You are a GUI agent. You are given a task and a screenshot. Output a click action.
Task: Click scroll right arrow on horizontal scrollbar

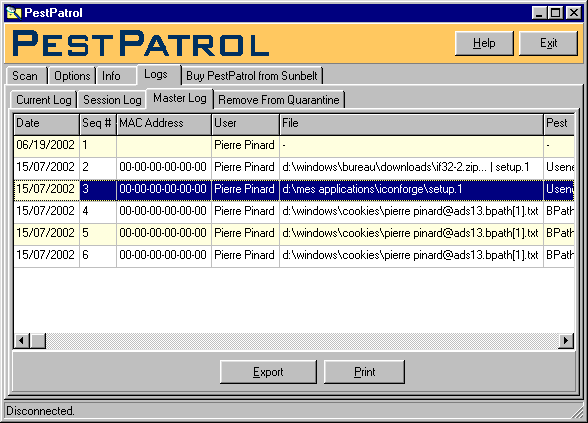pos(566,341)
